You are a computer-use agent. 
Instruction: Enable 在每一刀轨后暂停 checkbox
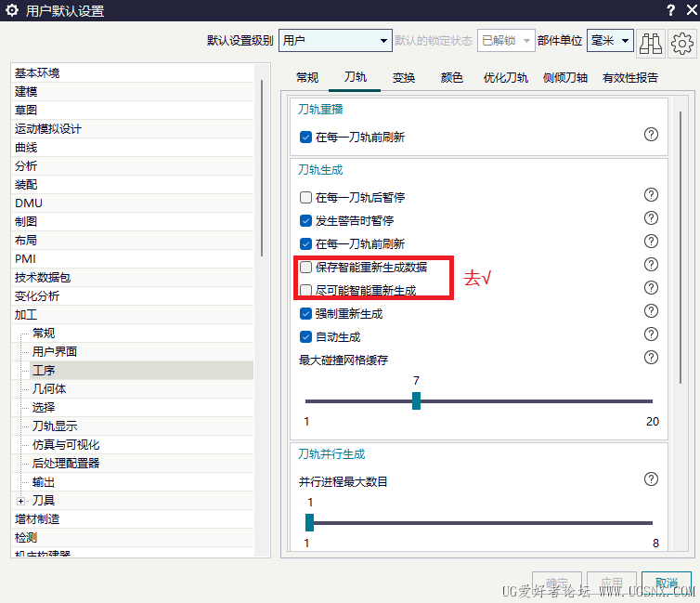click(x=305, y=197)
